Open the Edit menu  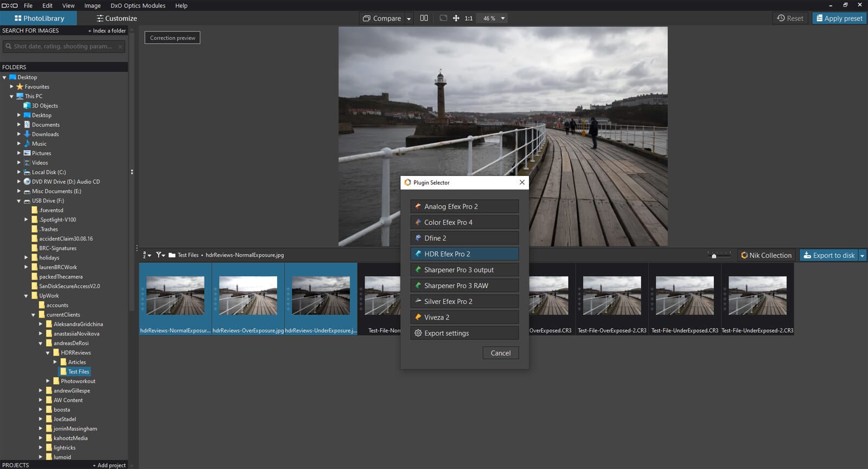click(48, 5)
